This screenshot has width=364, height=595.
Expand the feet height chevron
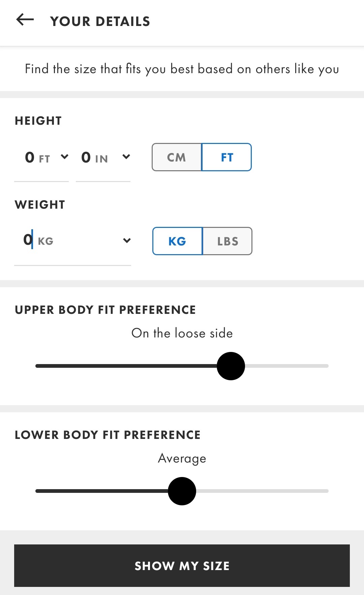point(65,156)
